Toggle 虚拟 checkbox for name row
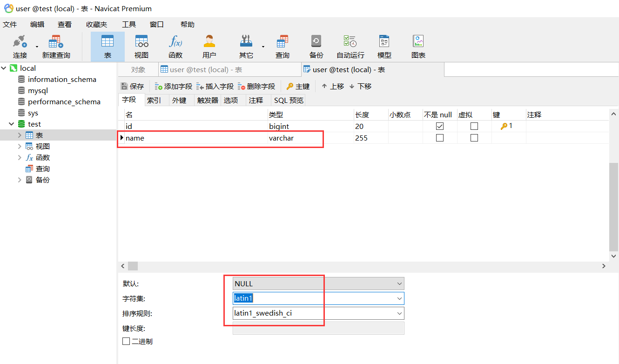The height and width of the screenshot is (364, 619). point(474,138)
